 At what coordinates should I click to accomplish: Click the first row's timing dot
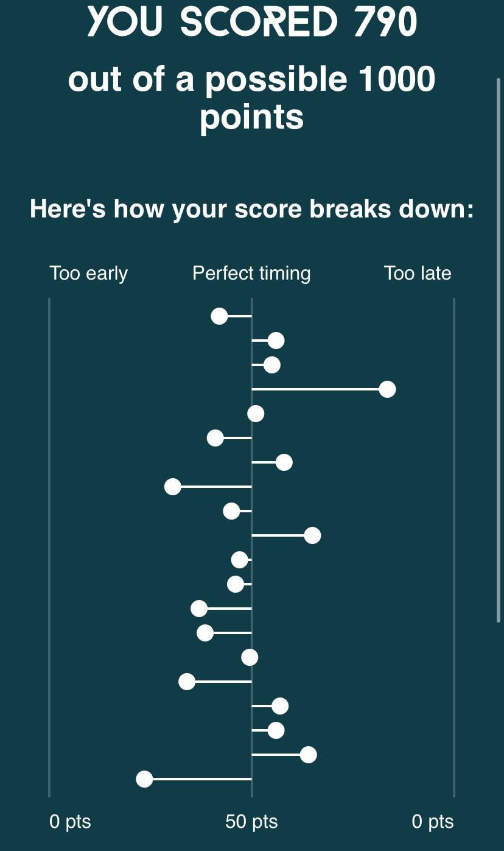pos(219,316)
